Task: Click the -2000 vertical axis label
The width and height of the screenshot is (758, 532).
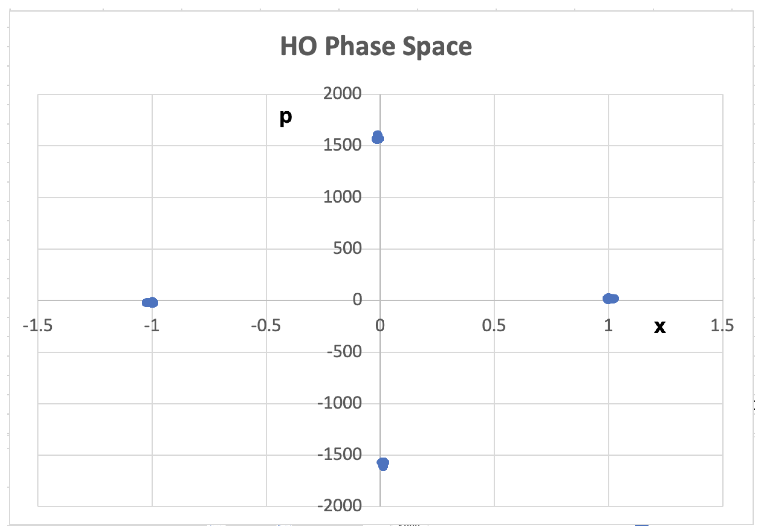Action: click(339, 506)
